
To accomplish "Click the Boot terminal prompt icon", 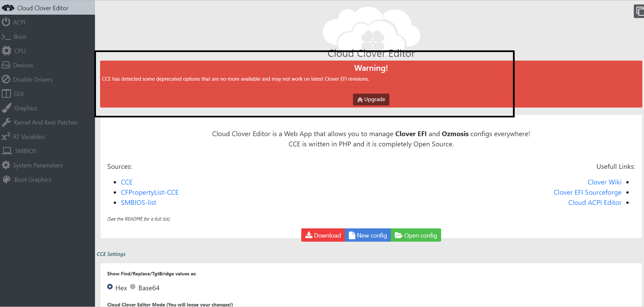I will tap(6, 36).
